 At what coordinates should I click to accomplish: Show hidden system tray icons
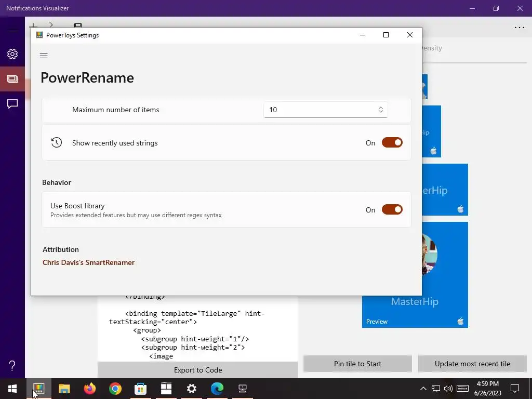(x=423, y=389)
